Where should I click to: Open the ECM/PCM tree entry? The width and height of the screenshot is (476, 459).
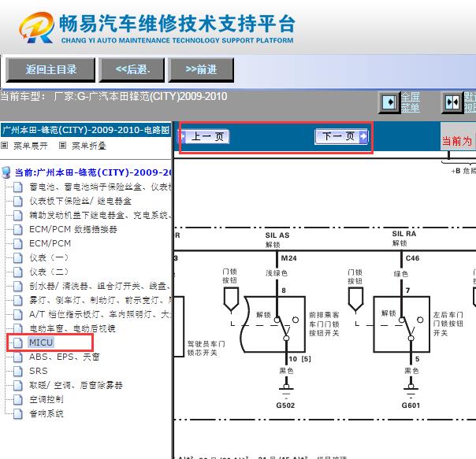50,243
